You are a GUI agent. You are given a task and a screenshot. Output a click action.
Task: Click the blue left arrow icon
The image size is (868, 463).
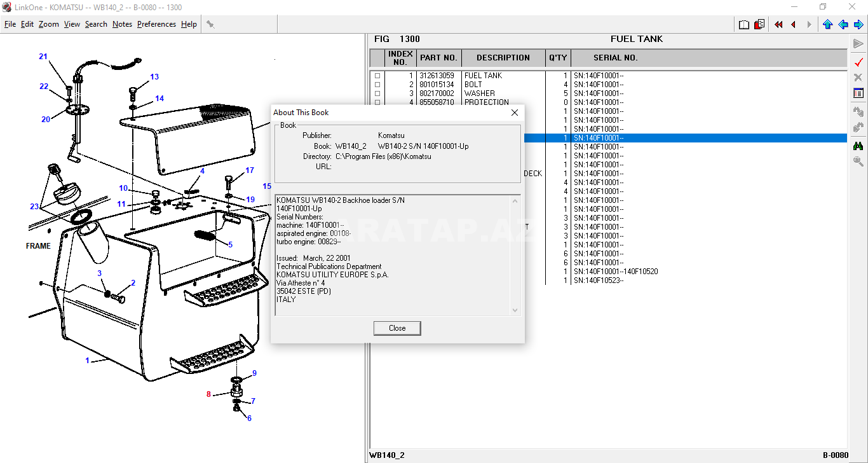pos(843,24)
